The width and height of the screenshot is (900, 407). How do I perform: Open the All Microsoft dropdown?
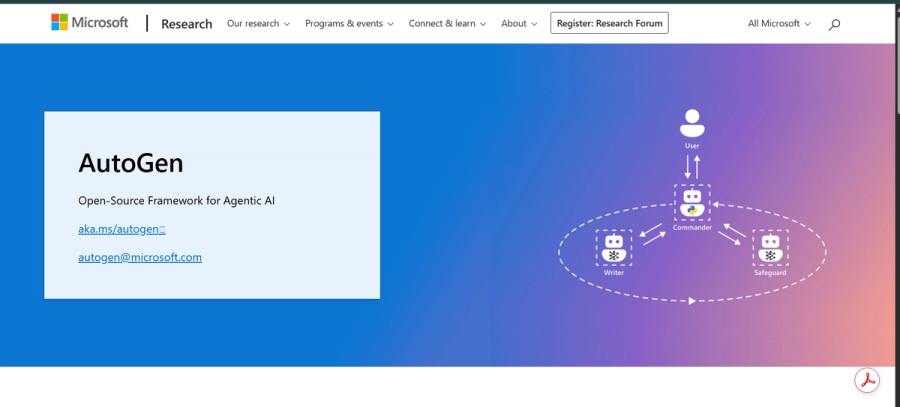779,24
